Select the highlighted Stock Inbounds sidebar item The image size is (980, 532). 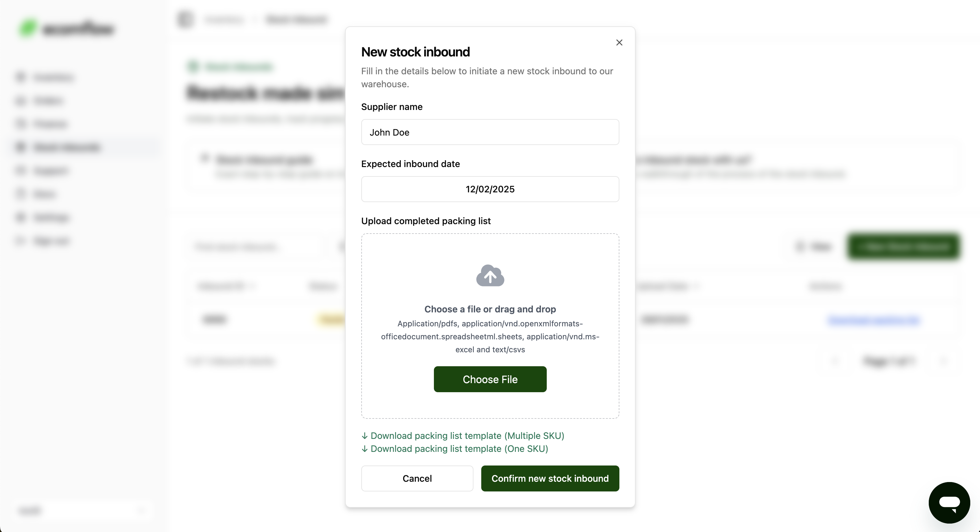pyautogui.click(x=66, y=147)
